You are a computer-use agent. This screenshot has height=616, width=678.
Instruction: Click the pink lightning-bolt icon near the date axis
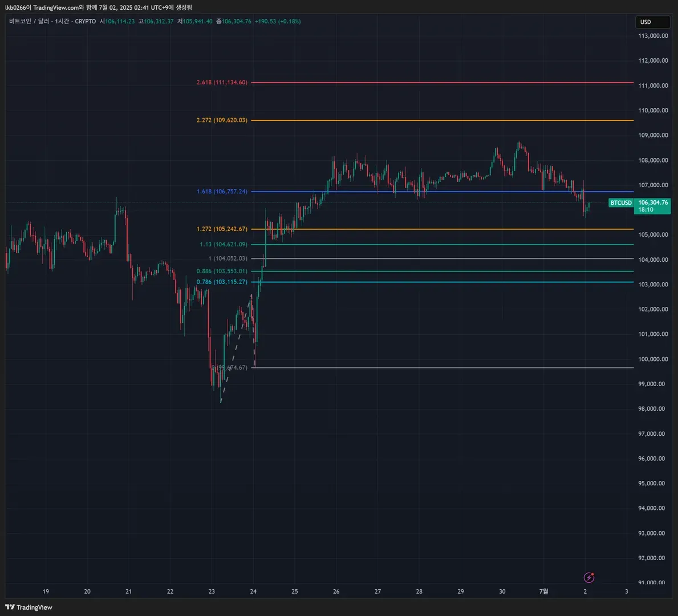click(x=588, y=577)
